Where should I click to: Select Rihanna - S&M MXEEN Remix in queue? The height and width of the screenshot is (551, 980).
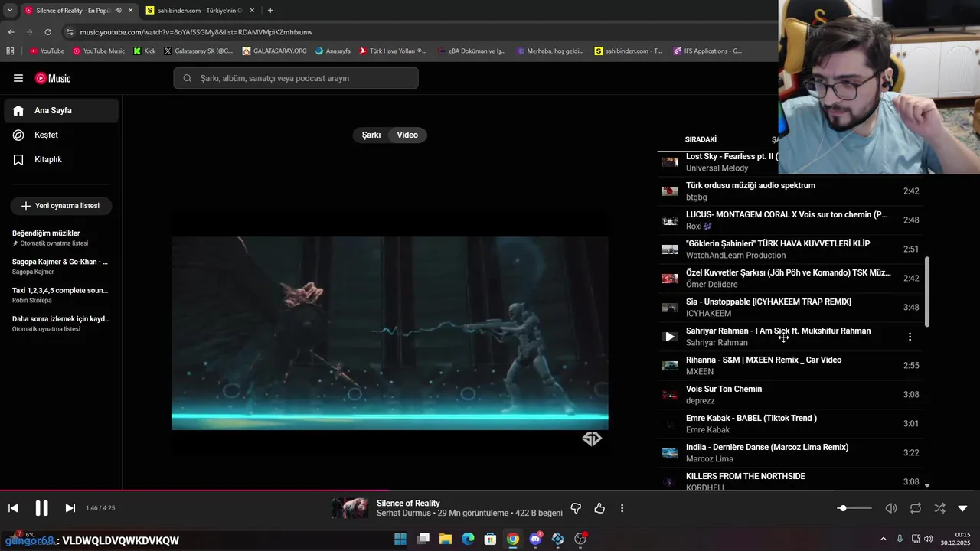click(x=790, y=366)
